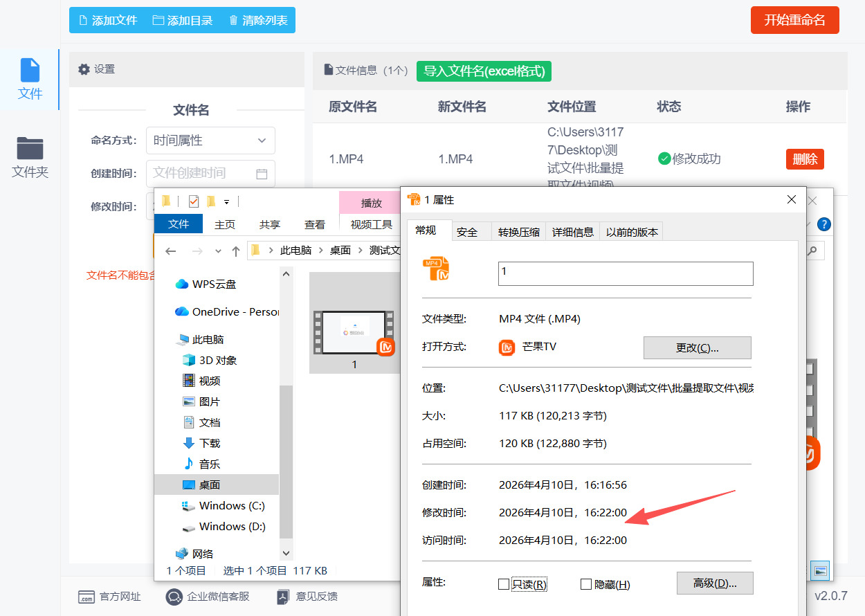Open 以前的版本 tab in properties dialog
This screenshot has height=616, width=865.
click(632, 232)
